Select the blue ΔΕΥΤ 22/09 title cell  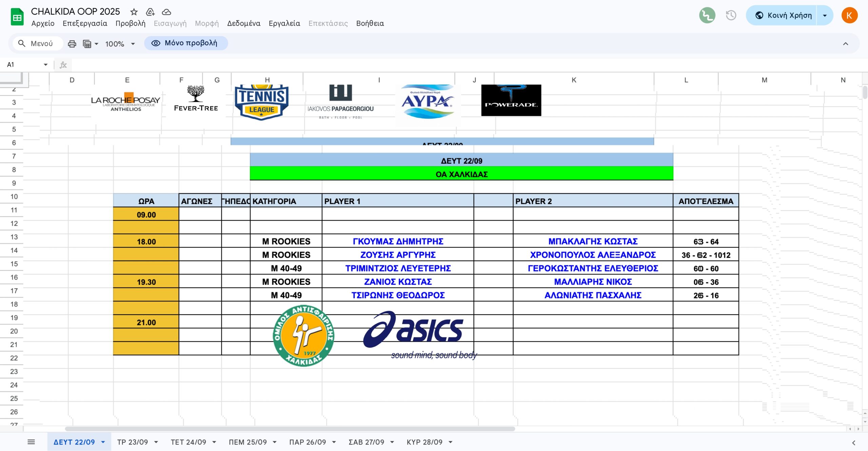(x=461, y=160)
